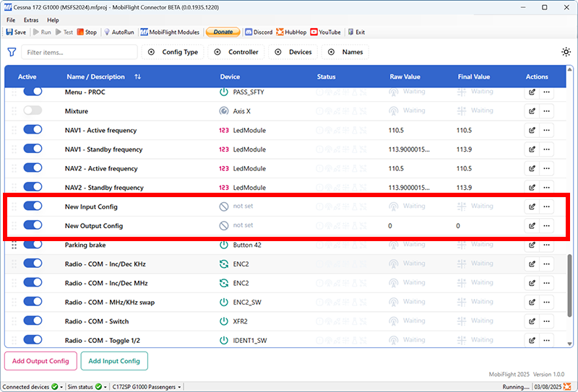The height and width of the screenshot is (392, 578).
Task: Click the Donate button
Action: tap(223, 32)
